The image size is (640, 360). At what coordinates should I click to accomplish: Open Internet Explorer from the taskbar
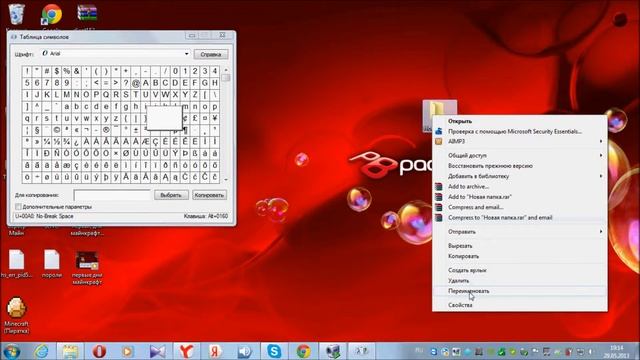(x=41, y=351)
